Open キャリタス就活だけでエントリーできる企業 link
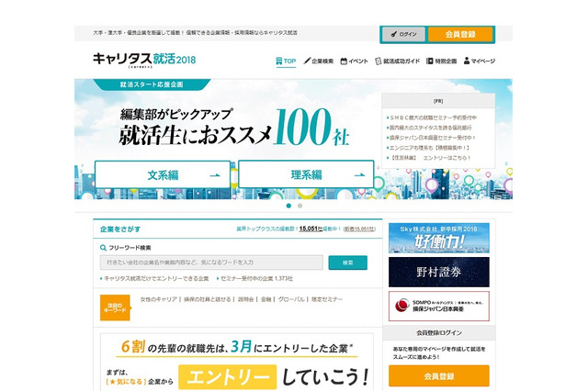This screenshot has width=588, height=391. point(154,279)
